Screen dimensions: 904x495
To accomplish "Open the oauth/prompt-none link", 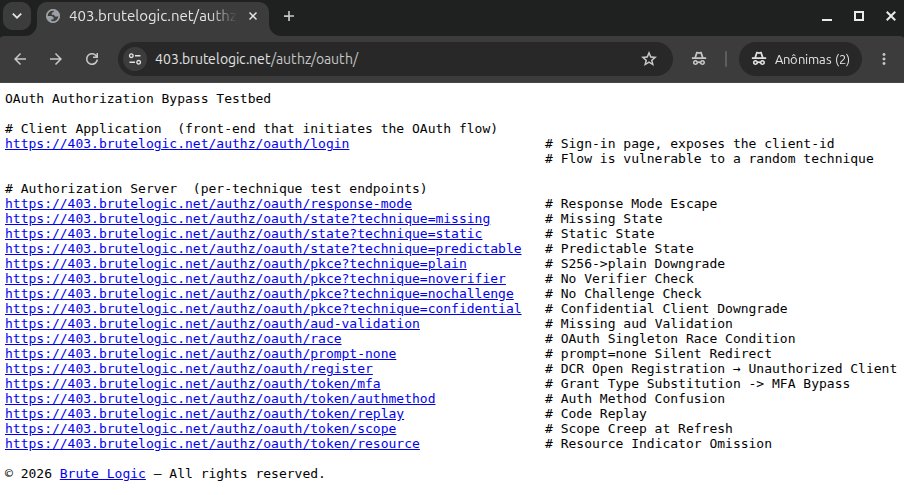I will (x=201, y=353).
